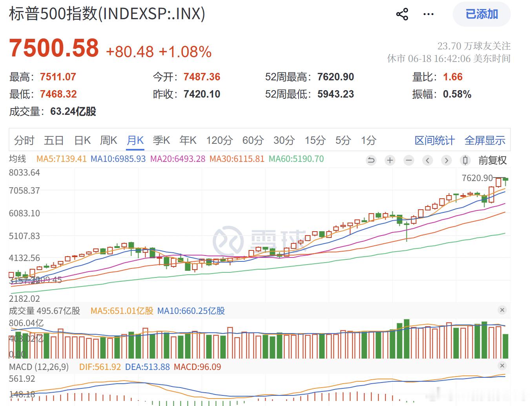Open the more options ellipsis menu
Viewport: 532px width, 406px height.
428,14
